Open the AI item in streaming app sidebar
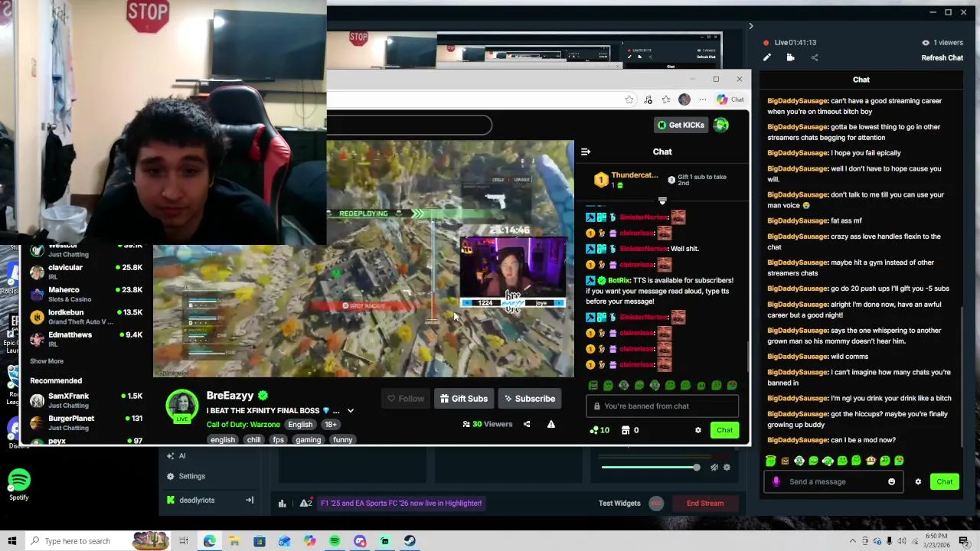Image resolution: width=980 pixels, height=551 pixels. (181, 455)
